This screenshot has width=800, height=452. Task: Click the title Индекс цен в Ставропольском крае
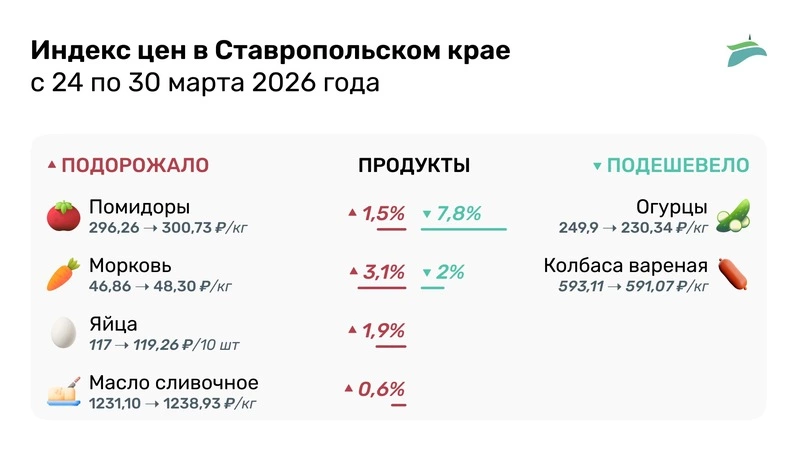pyautogui.click(x=270, y=50)
